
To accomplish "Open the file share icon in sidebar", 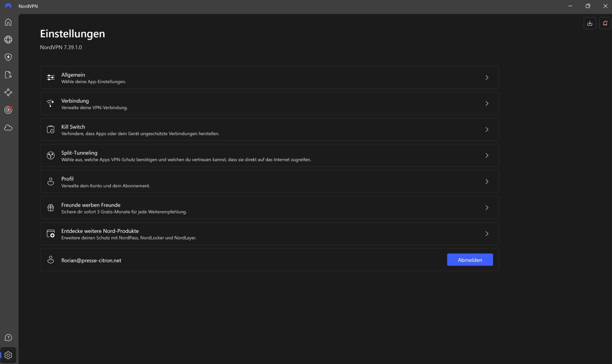I will coord(8,75).
